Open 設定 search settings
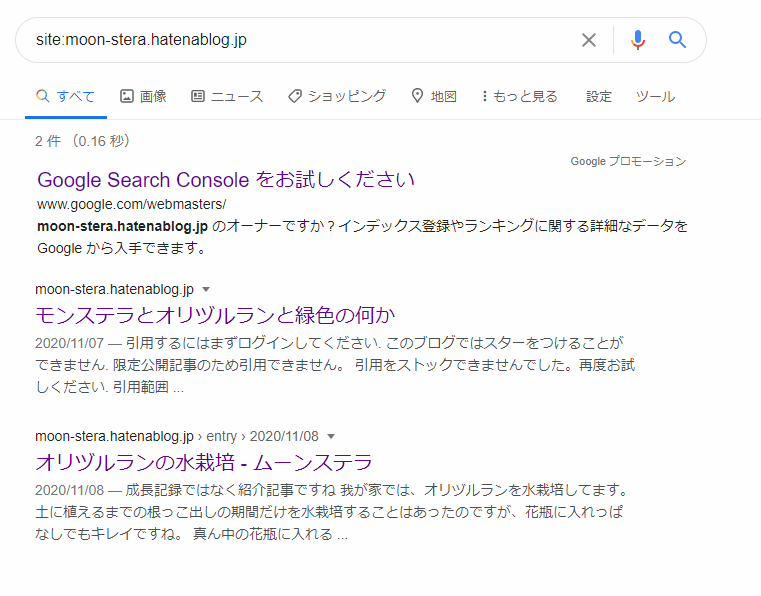Screen dimensions: 761x596 (598, 96)
